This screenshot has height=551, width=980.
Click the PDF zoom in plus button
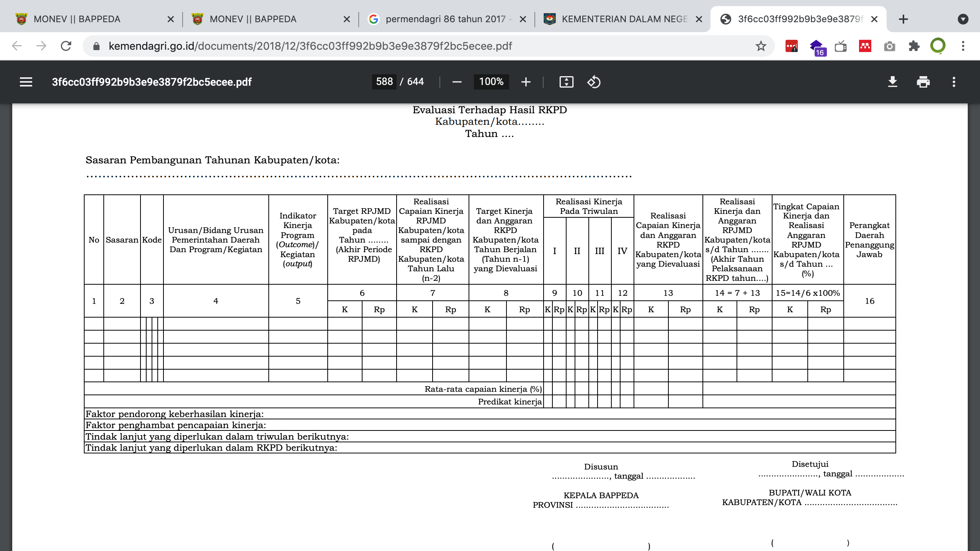coord(526,82)
